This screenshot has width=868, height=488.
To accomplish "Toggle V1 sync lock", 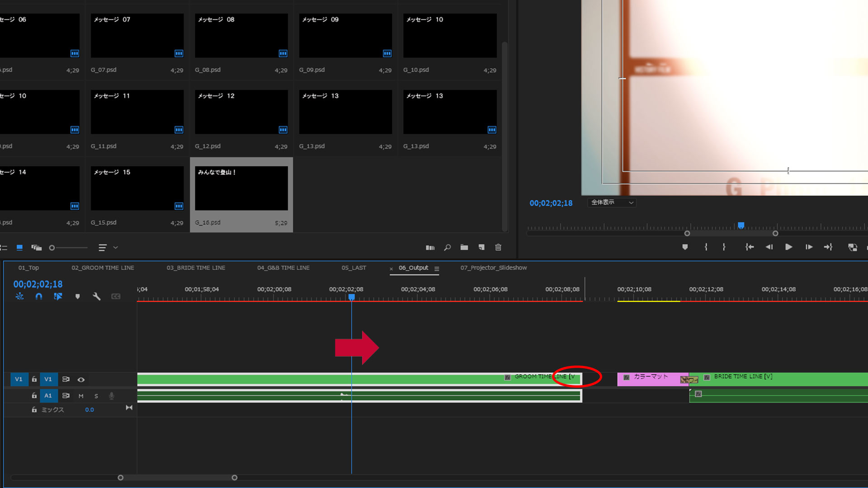I will tap(66, 380).
